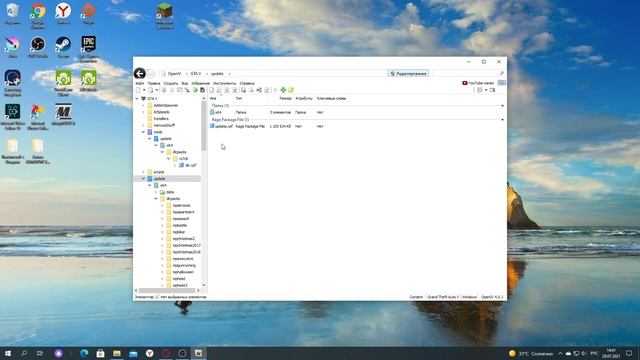Open the OBS Studio desktop icon
640x360 pixels.
pos(38,47)
